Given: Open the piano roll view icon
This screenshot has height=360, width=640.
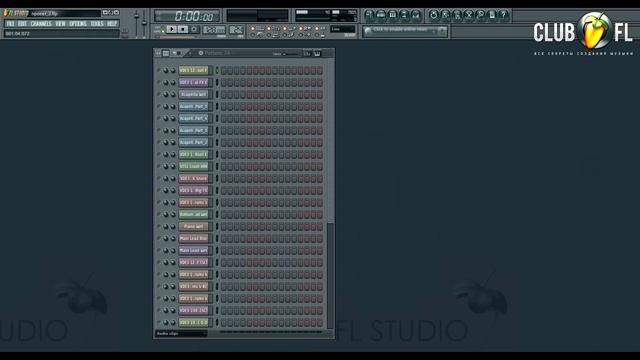Looking at the screenshot, I should click(393, 15).
